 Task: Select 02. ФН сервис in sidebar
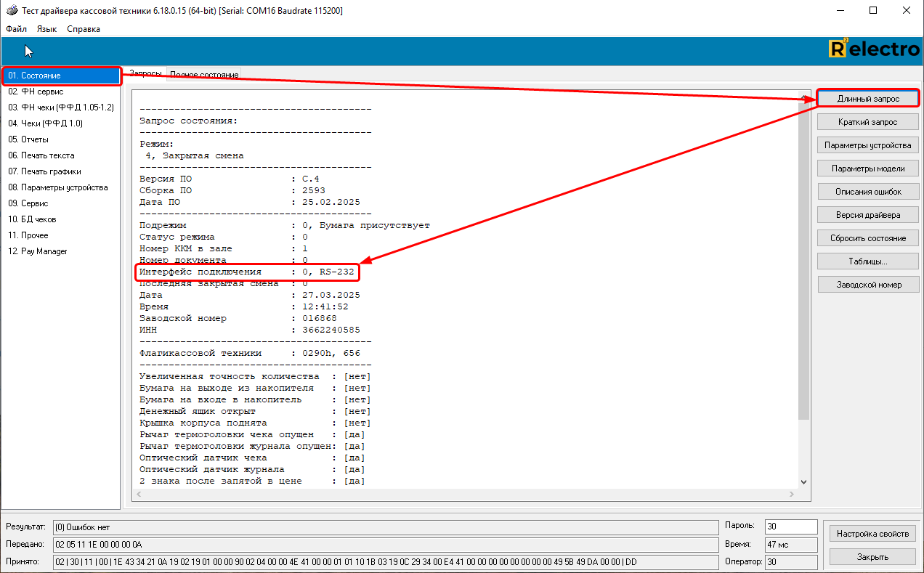(x=36, y=92)
